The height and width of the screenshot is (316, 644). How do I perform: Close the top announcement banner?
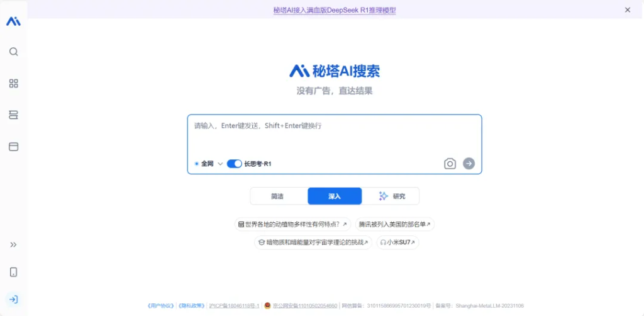point(628,10)
